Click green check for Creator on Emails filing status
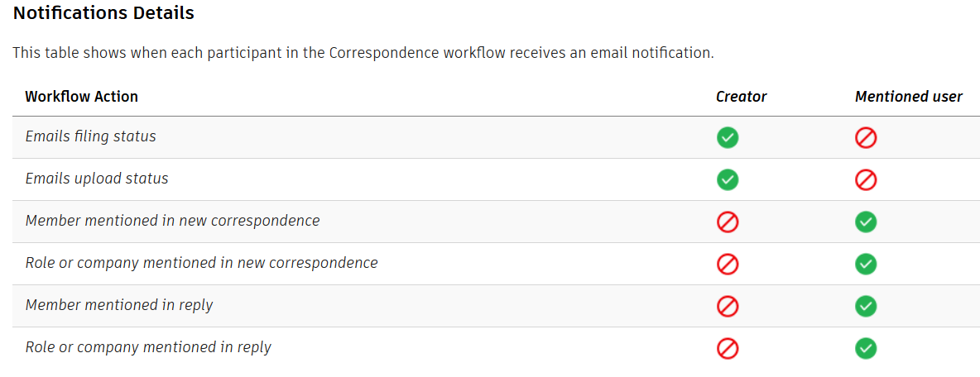The width and height of the screenshot is (980, 377). 728,137
